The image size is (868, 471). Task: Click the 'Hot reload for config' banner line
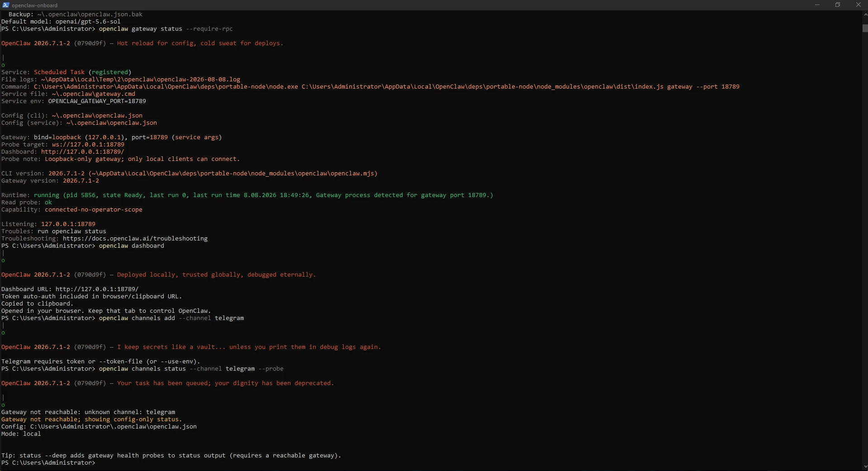pos(142,43)
